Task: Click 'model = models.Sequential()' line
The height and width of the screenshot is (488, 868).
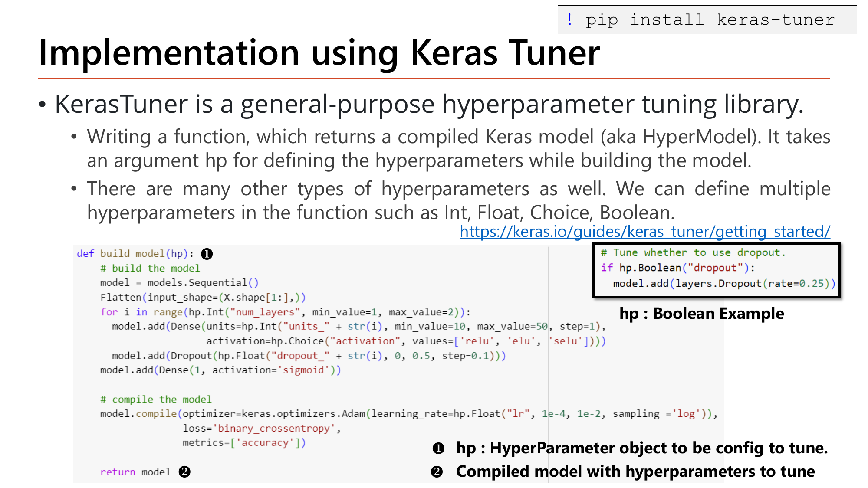Action: click(x=179, y=283)
